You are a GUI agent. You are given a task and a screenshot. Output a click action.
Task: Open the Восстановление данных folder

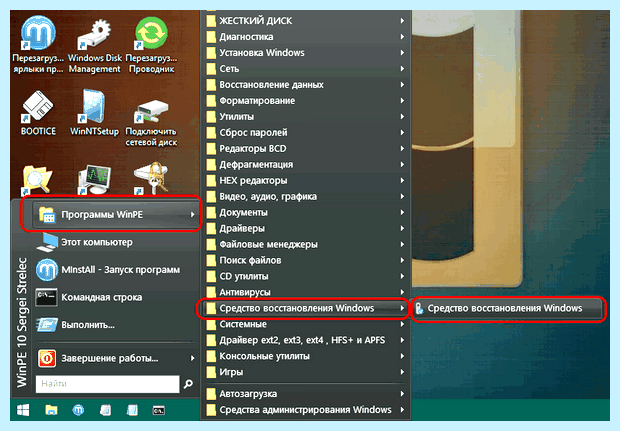click(306, 85)
